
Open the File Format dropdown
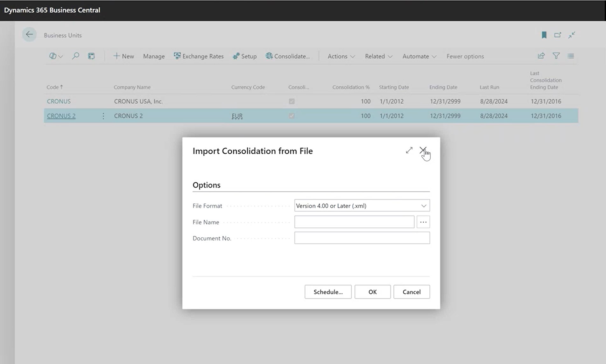(362, 206)
